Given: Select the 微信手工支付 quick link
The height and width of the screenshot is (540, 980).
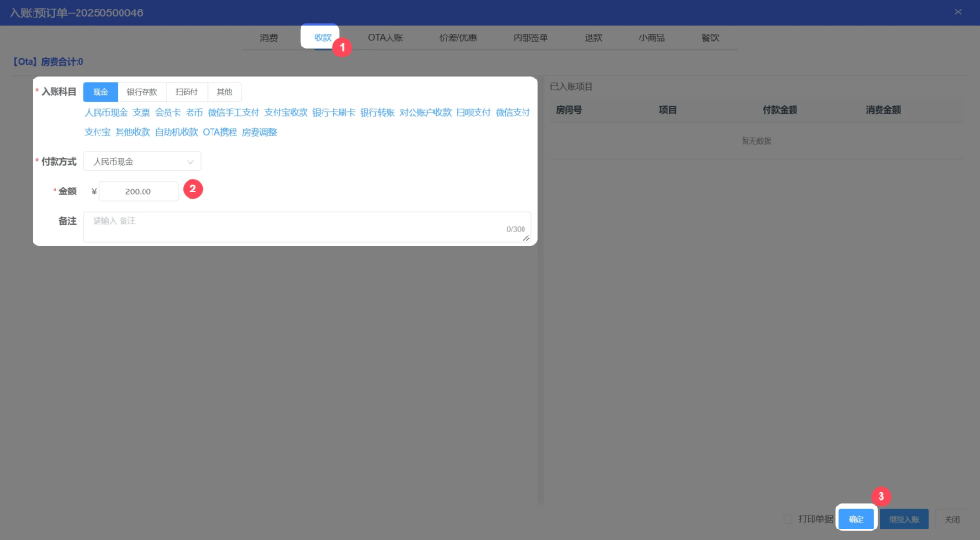Looking at the screenshot, I should (x=234, y=112).
